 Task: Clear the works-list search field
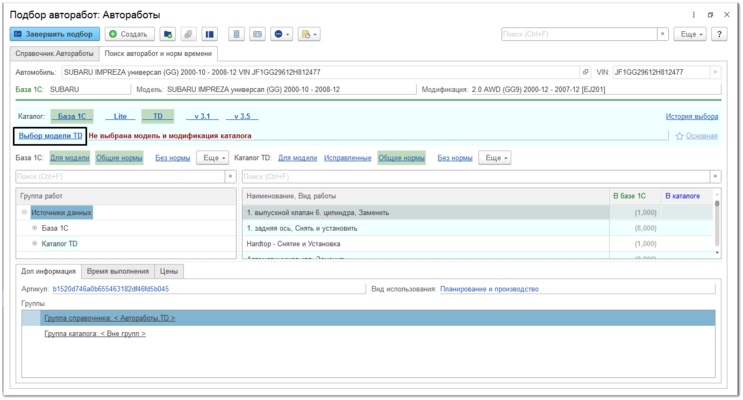coord(715,176)
